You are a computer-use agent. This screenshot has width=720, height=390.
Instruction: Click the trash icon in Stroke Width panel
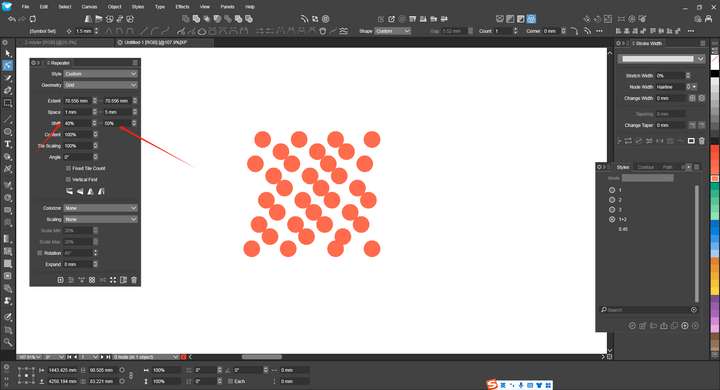702,141
